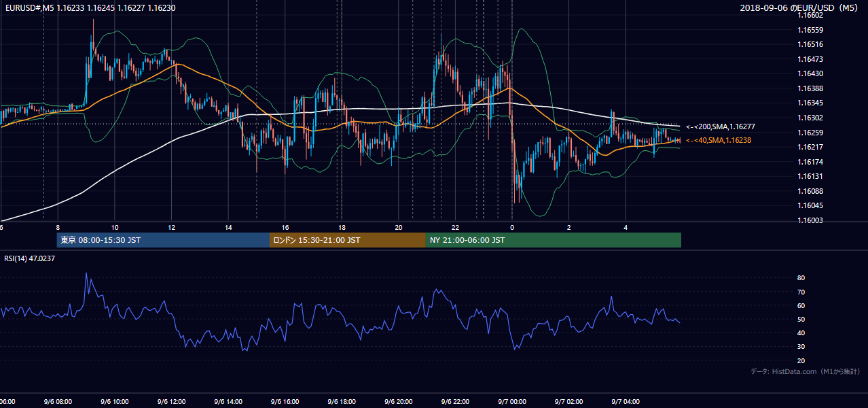This screenshot has width=868, height=408.
Task: Click price level 1.16217 on the axis
Action: [x=810, y=147]
